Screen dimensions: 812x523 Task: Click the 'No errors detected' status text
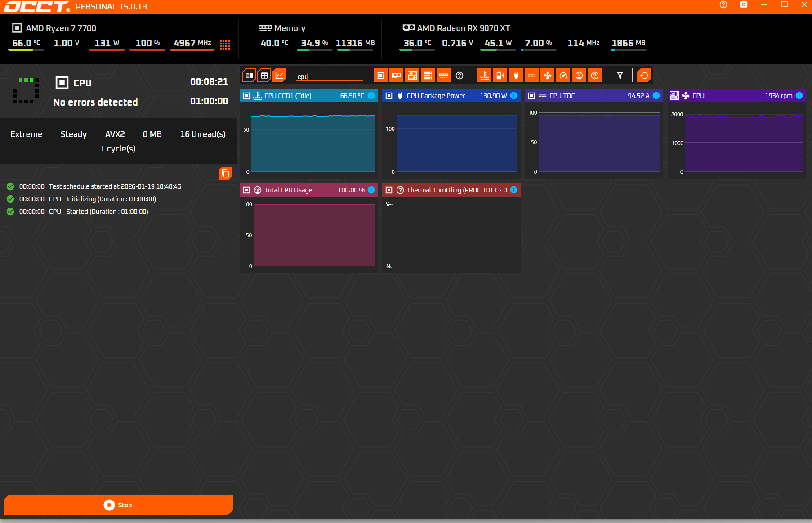point(95,102)
